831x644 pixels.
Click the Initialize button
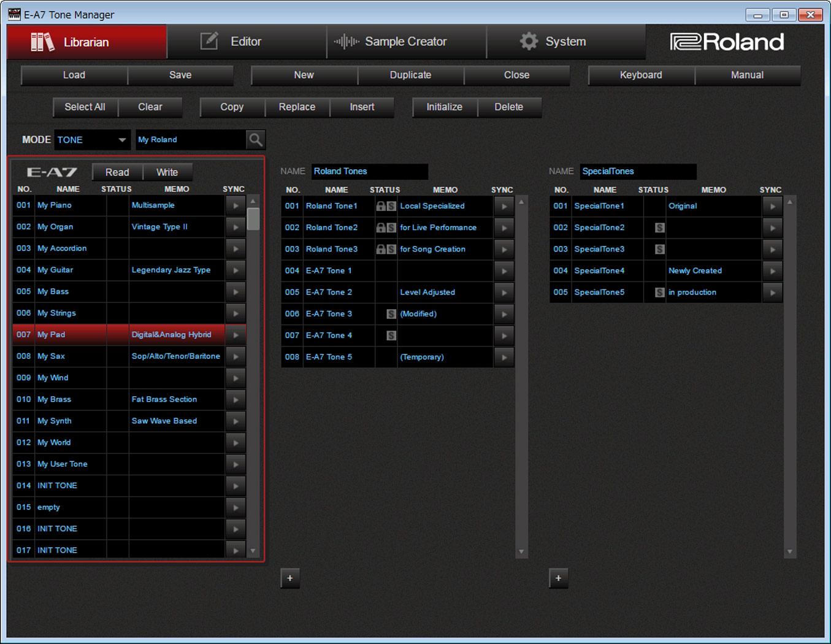click(445, 107)
